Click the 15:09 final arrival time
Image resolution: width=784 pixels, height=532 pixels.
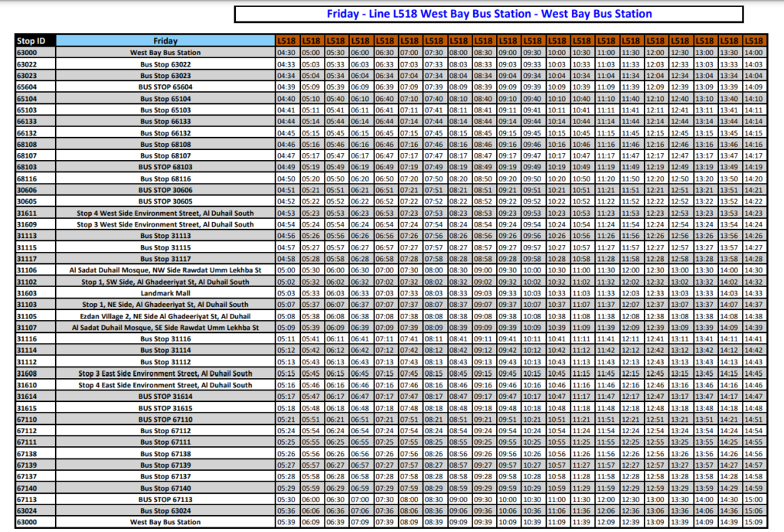coord(753,522)
